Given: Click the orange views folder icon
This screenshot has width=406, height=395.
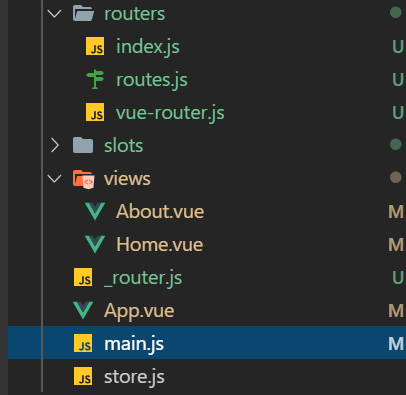Looking at the screenshot, I should [84, 179].
